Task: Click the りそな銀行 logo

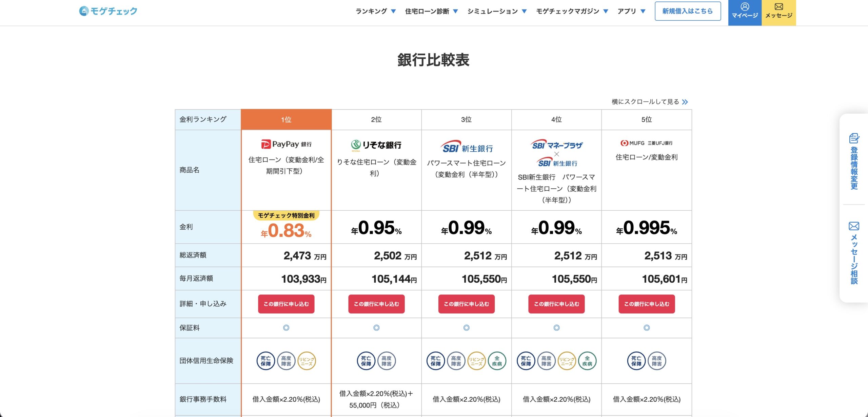Action: tap(376, 145)
